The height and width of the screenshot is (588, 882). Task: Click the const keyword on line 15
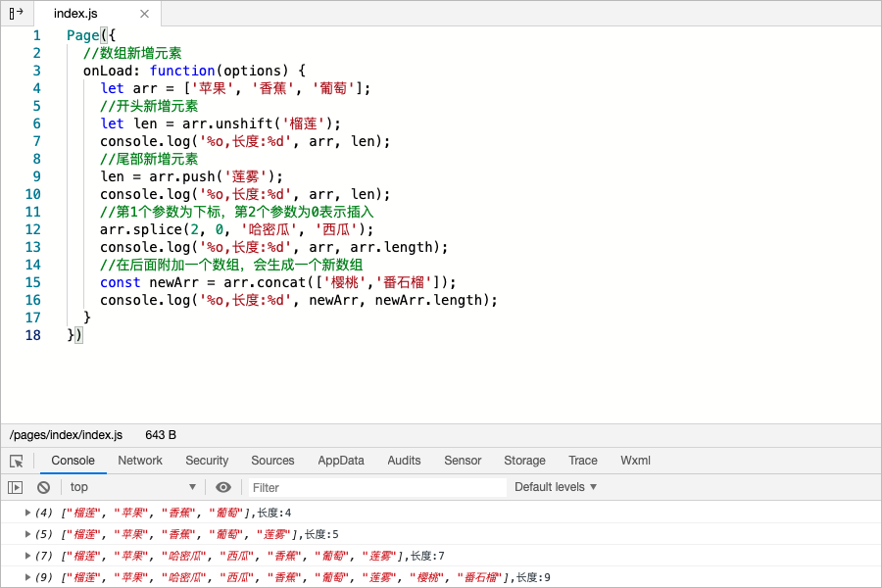(x=120, y=282)
